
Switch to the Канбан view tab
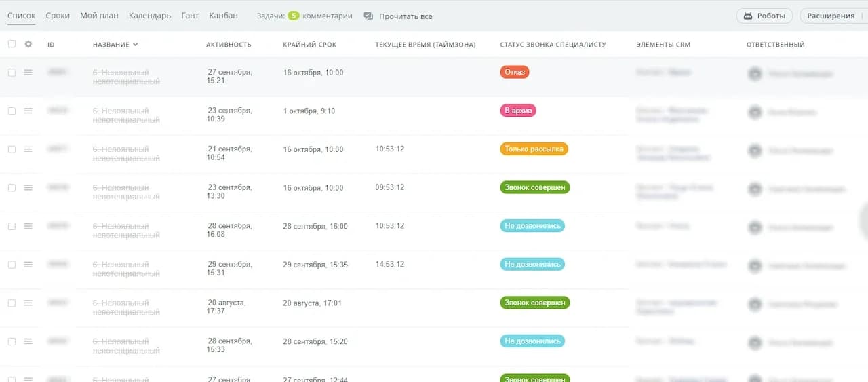[x=223, y=16]
